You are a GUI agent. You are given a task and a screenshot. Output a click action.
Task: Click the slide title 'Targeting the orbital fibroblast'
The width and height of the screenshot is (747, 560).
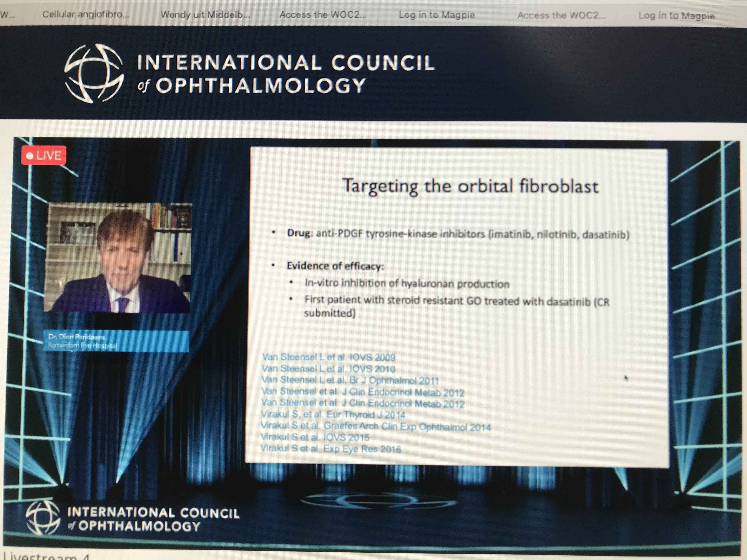coord(470,186)
